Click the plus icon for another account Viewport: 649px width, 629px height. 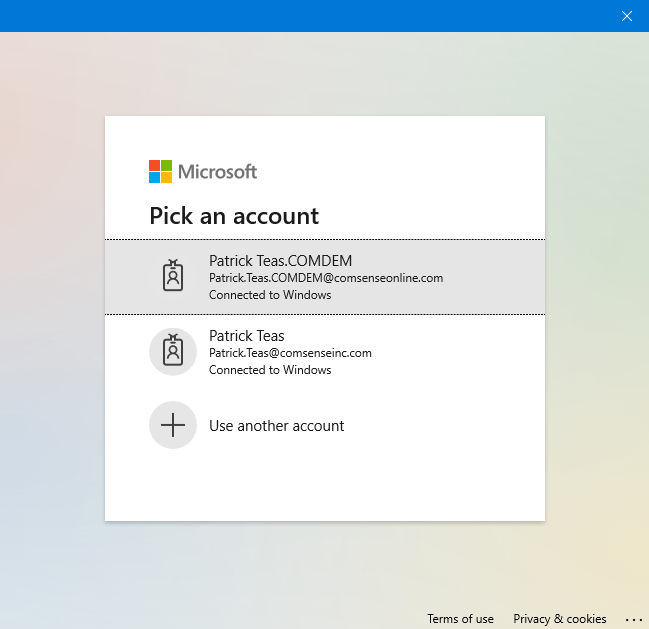pos(173,425)
